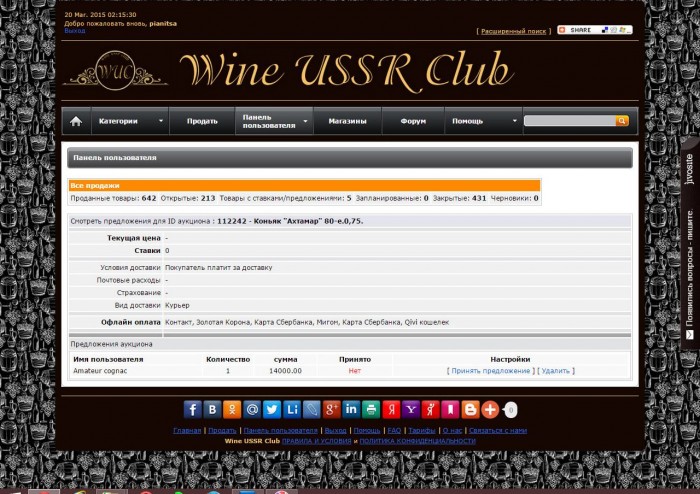Open Панель пользователя footer link
Viewport: 700px width, 494px height.
click(x=280, y=430)
